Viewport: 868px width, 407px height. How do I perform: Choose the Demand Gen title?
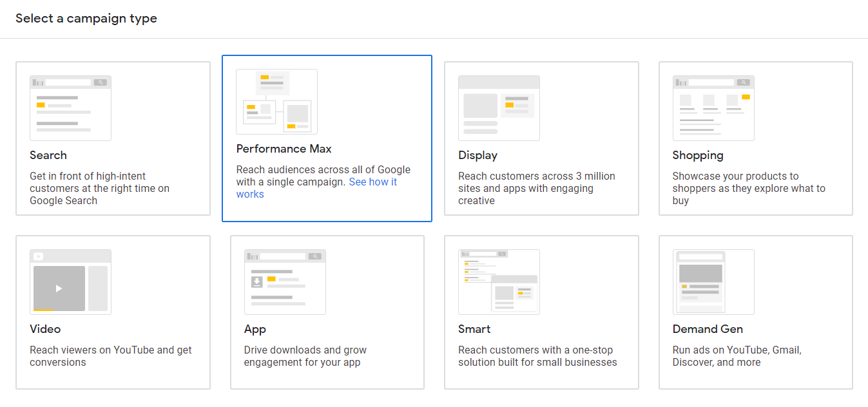(708, 329)
